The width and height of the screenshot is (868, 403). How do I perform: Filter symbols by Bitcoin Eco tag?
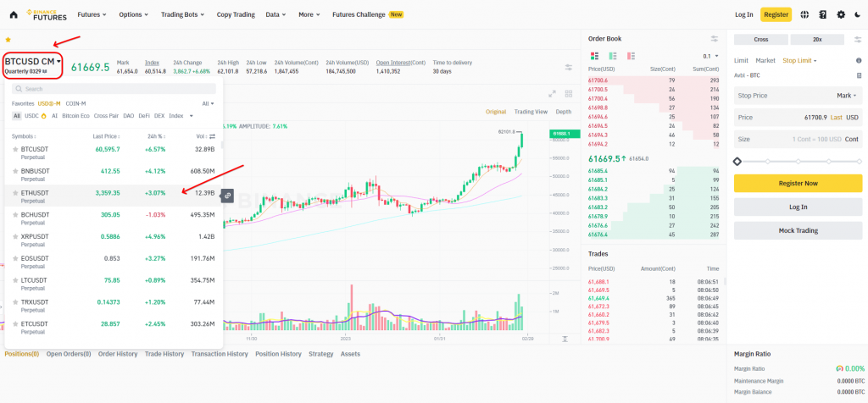coord(75,116)
